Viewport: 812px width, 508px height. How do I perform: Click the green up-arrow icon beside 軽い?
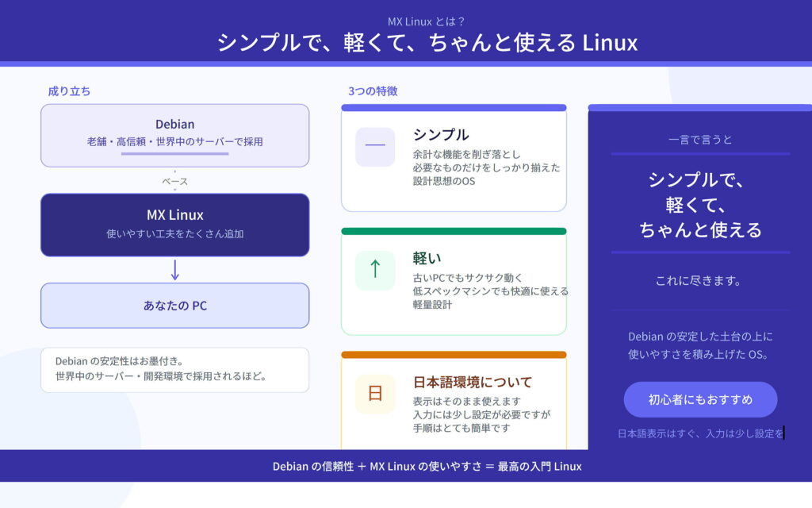pyautogui.click(x=375, y=270)
